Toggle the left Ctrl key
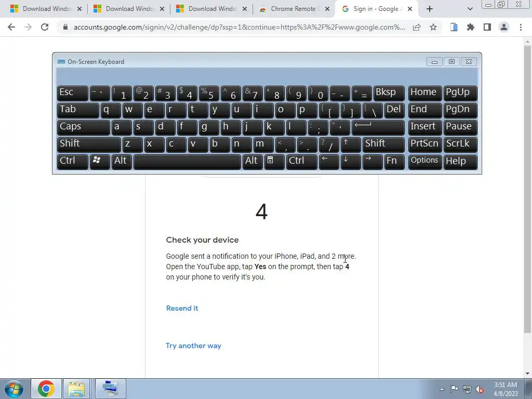This screenshot has height=399, width=532. coord(73,161)
